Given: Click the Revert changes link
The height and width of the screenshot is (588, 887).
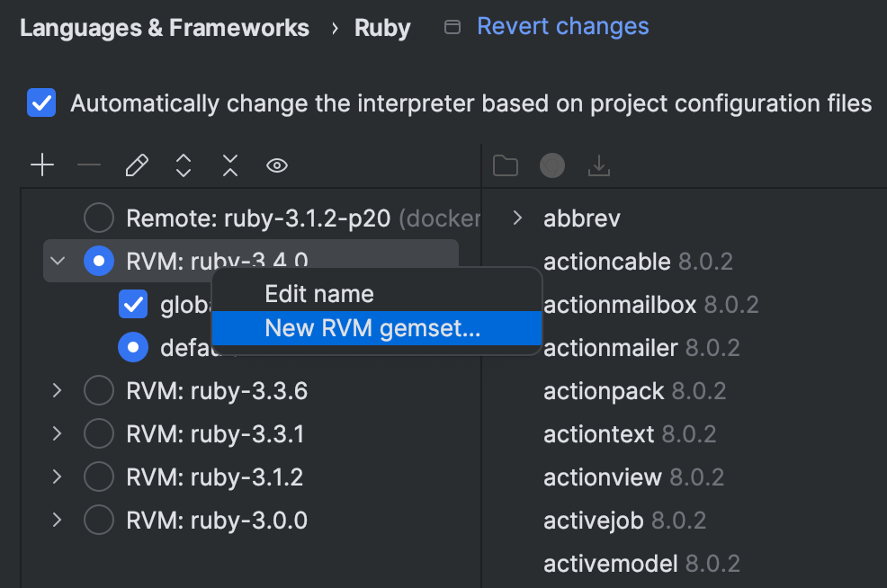Looking at the screenshot, I should [563, 26].
